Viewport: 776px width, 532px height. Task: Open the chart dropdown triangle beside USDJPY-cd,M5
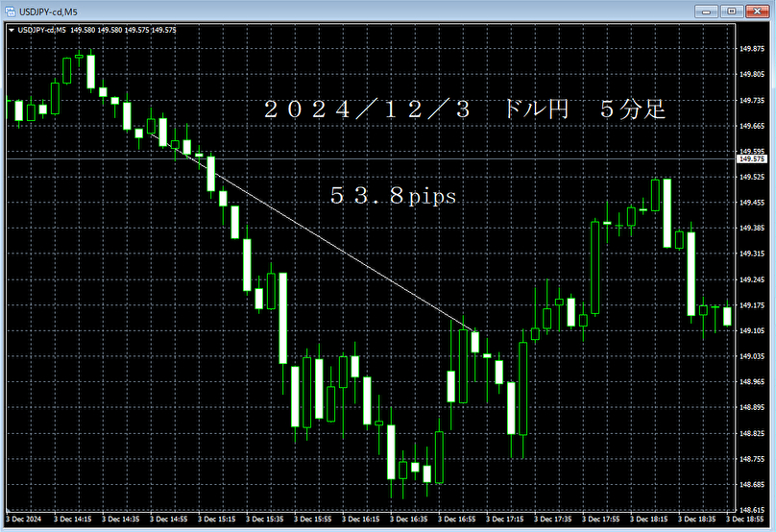(x=12, y=30)
